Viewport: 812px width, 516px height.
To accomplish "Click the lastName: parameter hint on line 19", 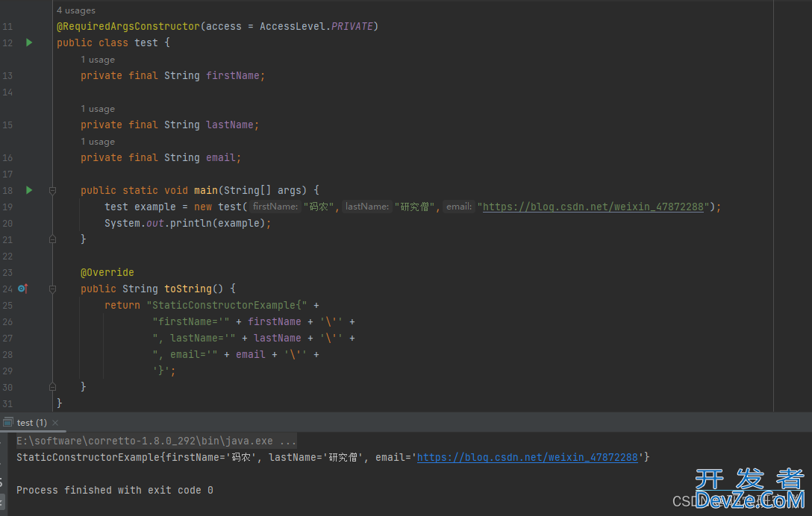I will pyautogui.click(x=366, y=207).
